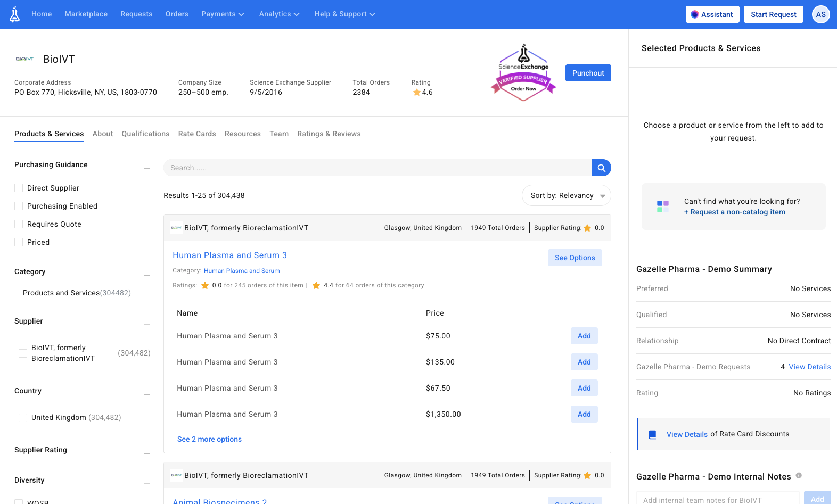Switch to the Ratings & Reviews tab
This screenshot has width=837, height=504.
(329, 134)
